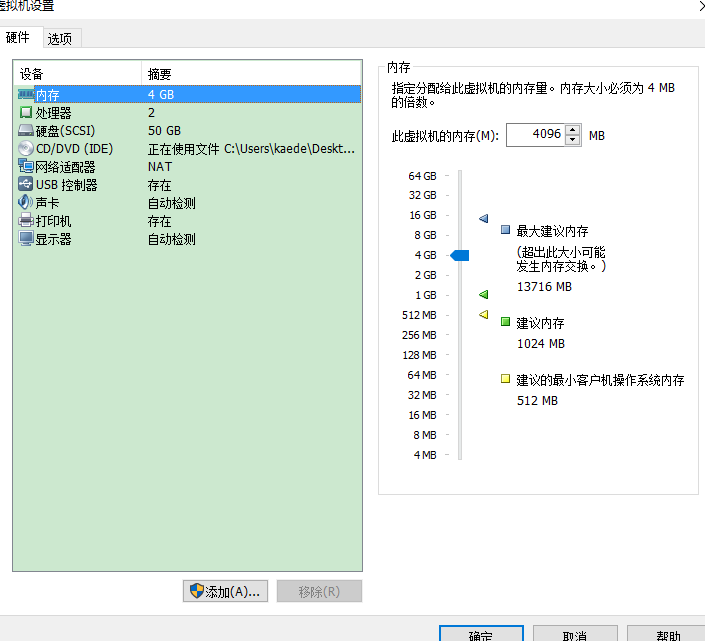
Task: Click the network adapter icon
Action: click(x=26, y=166)
